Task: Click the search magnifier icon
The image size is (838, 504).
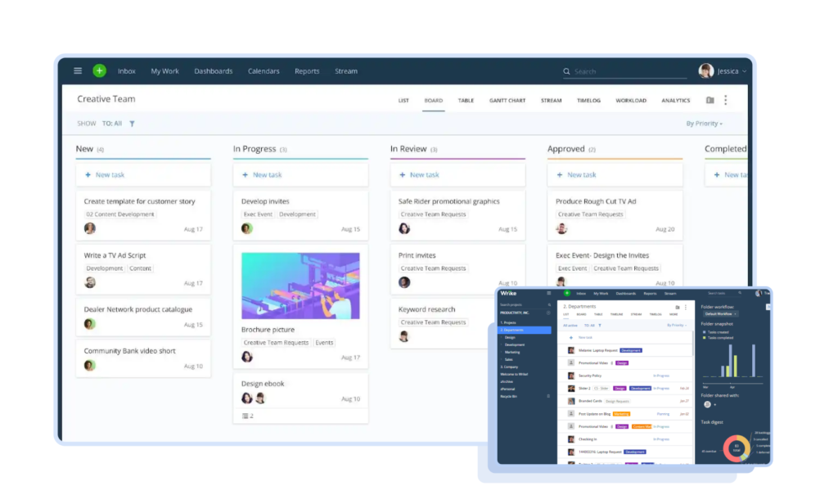Action: click(566, 72)
